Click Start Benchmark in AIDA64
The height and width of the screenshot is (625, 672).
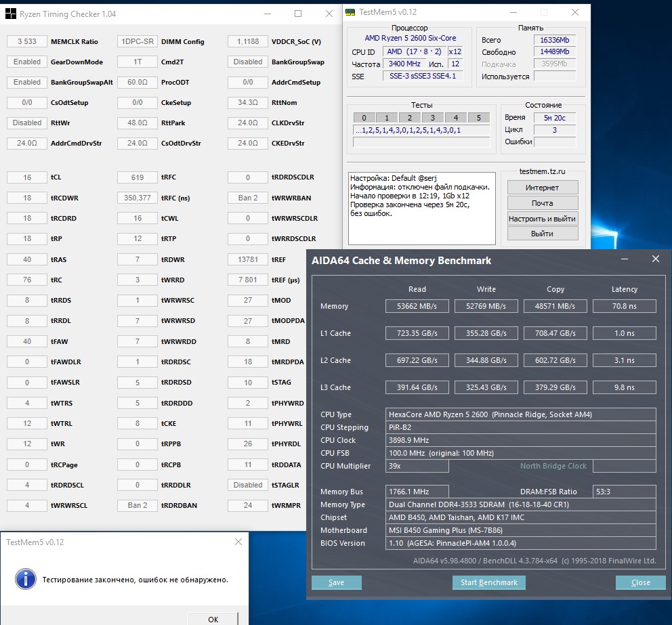pyautogui.click(x=489, y=582)
